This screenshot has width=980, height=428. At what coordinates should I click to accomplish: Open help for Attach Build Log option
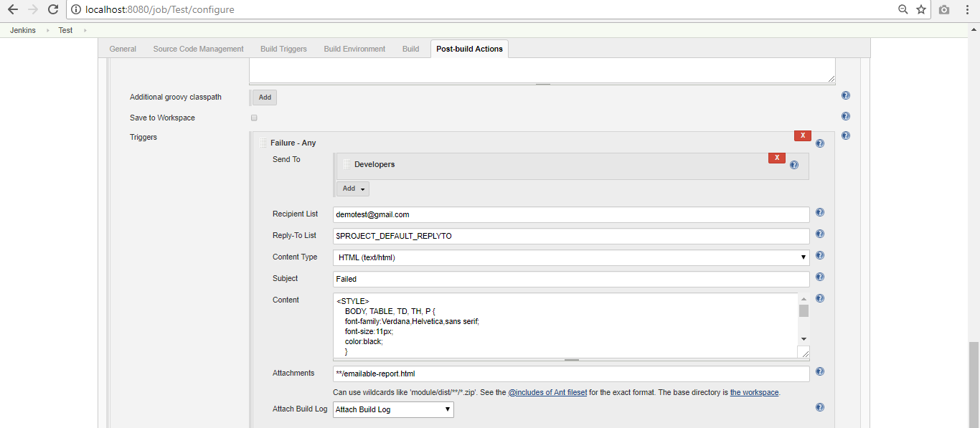coord(819,406)
